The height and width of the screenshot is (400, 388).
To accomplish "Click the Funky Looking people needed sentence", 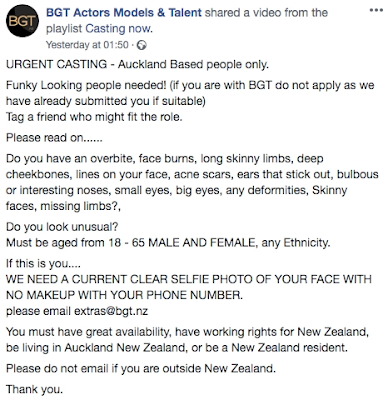I will click(190, 93).
